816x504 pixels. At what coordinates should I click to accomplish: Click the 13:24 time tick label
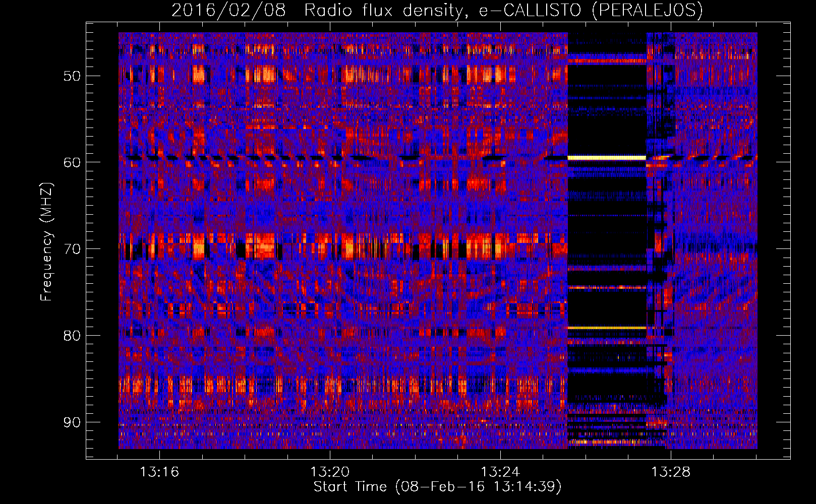(500, 472)
